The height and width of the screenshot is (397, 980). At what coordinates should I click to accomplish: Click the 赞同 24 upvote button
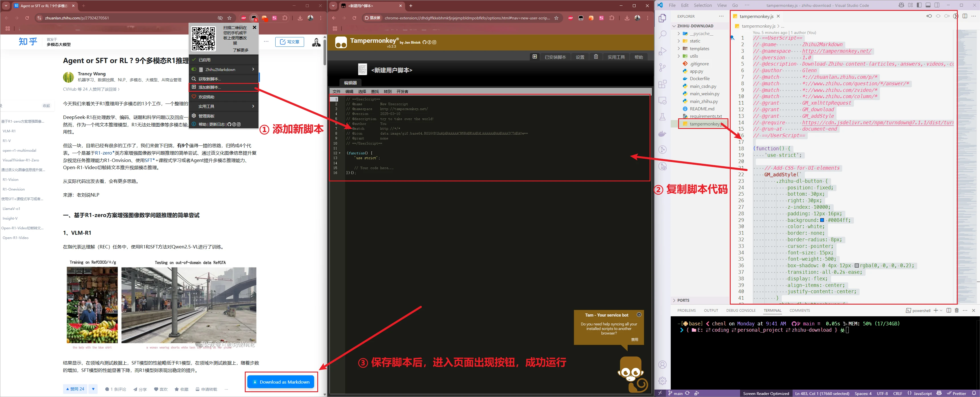[x=75, y=389]
